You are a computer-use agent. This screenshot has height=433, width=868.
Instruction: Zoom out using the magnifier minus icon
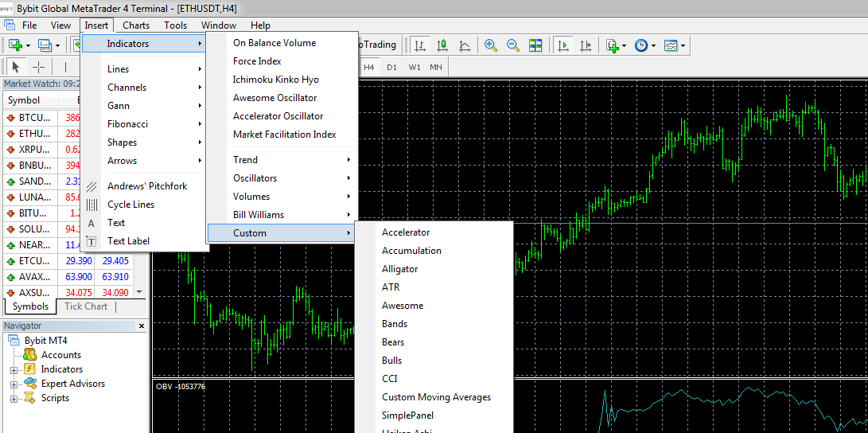click(513, 45)
